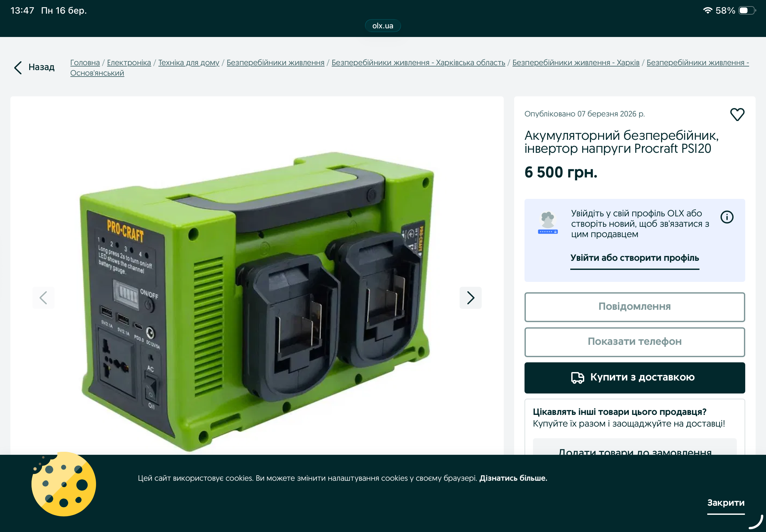The height and width of the screenshot is (532, 766).
Task: Open Дізнатись більше cookies link
Action: (513, 478)
